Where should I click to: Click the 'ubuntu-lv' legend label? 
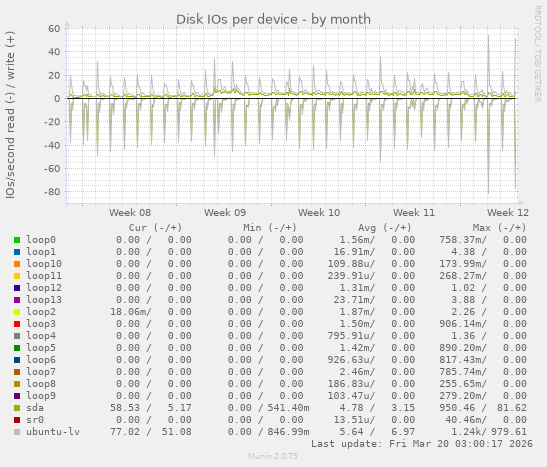[x=53, y=432]
